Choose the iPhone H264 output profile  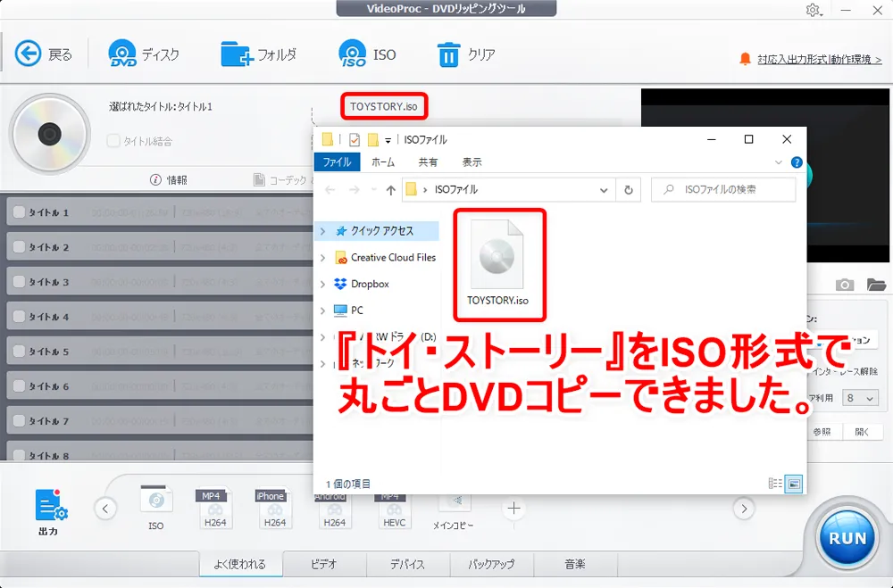(275, 508)
